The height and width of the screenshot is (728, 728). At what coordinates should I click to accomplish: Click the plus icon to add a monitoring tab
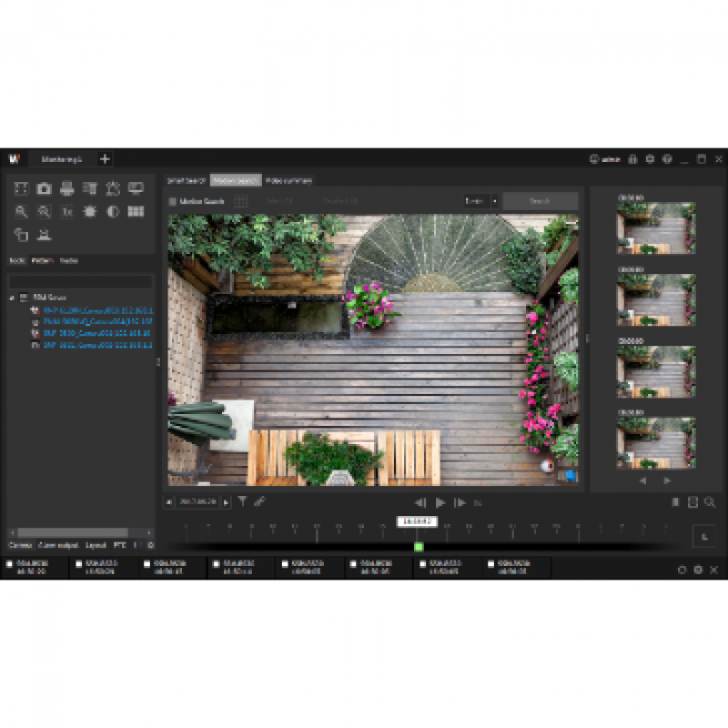point(105,159)
